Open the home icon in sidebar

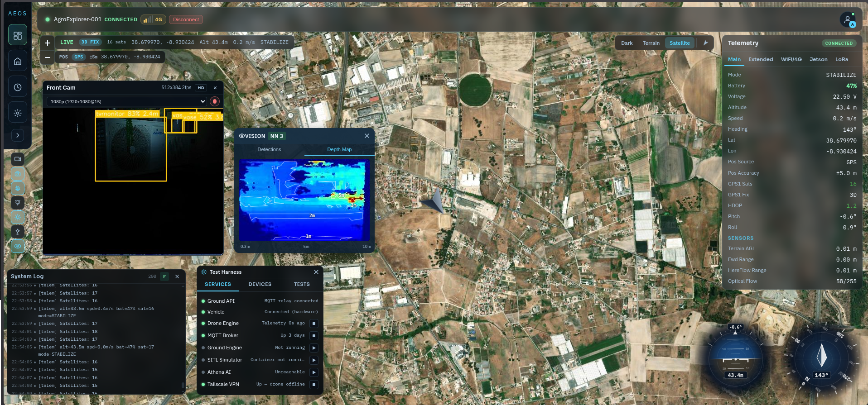click(18, 61)
